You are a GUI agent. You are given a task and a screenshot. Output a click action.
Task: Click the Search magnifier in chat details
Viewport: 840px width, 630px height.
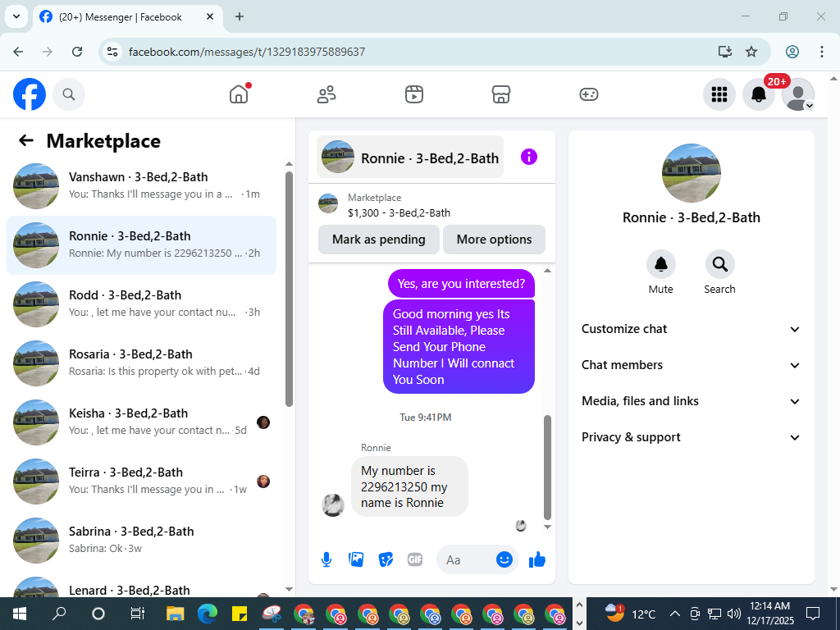(x=719, y=264)
